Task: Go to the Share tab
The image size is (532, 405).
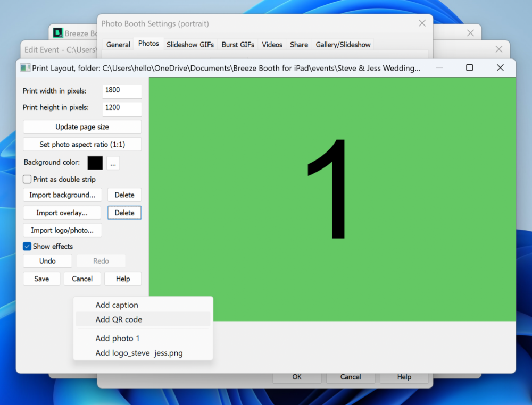Action: tap(299, 45)
